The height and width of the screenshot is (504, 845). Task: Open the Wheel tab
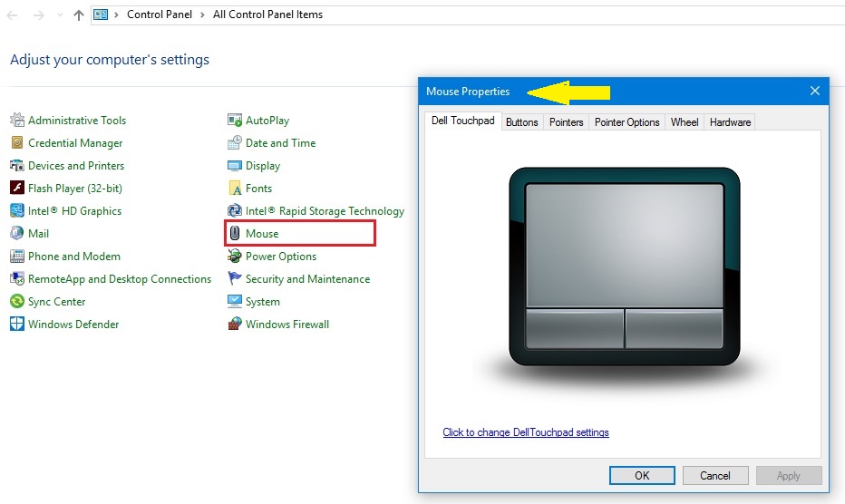coord(685,122)
